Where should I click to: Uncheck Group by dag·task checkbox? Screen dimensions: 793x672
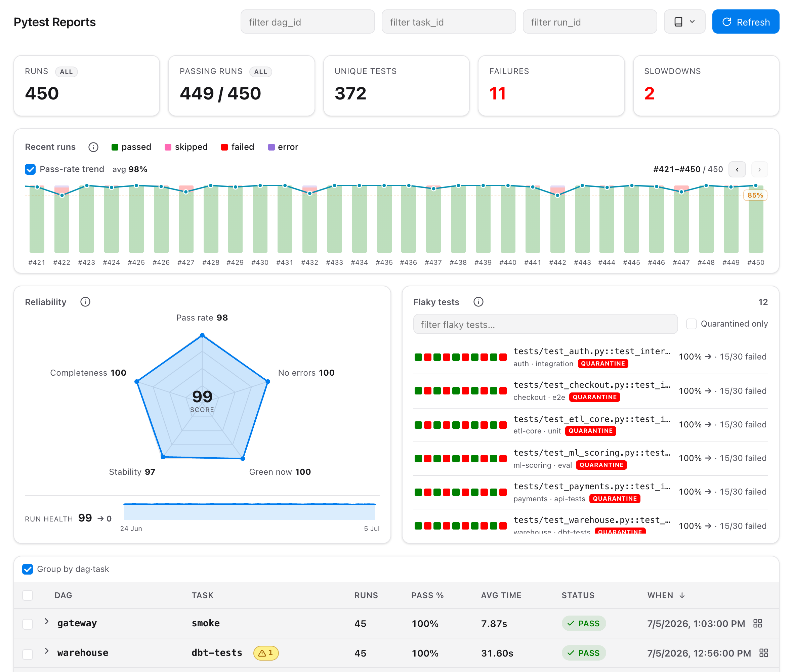click(28, 569)
